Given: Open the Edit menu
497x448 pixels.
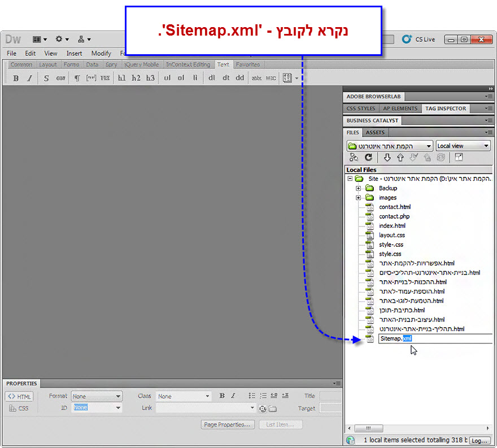Looking at the screenshot, I should (x=30, y=53).
